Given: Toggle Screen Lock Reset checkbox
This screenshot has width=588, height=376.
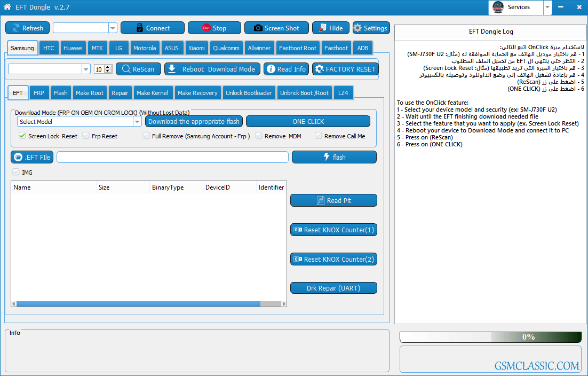Looking at the screenshot, I should (x=22, y=136).
